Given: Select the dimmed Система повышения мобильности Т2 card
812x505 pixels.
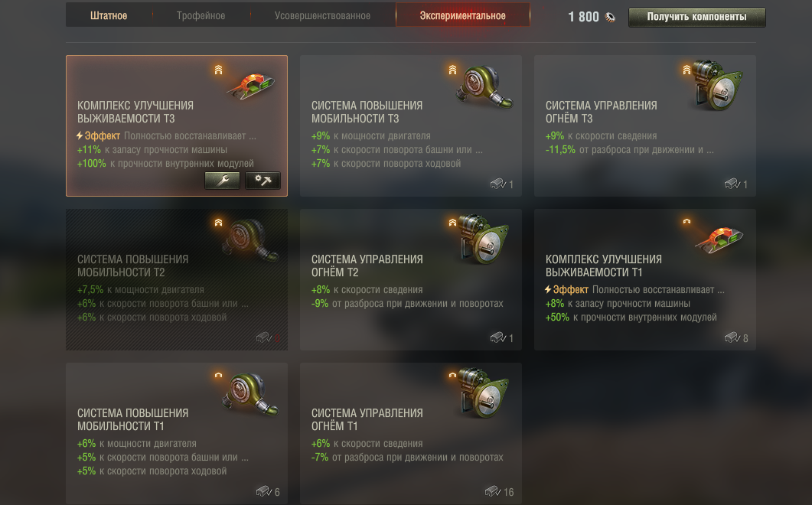Looking at the screenshot, I should tap(177, 280).
